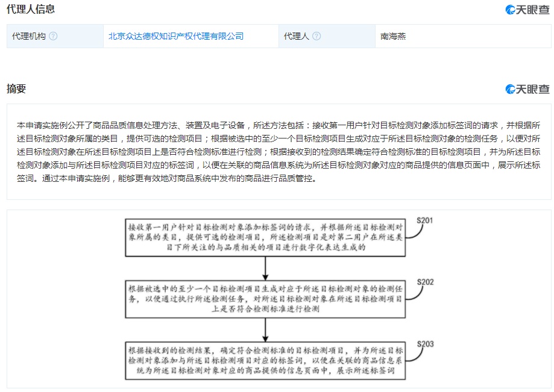Image resolution: width=554 pixels, height=392 pixels.
Task: Click flowchart box beginning 根据被选中的至少一个目标检测项目
Action: click(265, 299)
